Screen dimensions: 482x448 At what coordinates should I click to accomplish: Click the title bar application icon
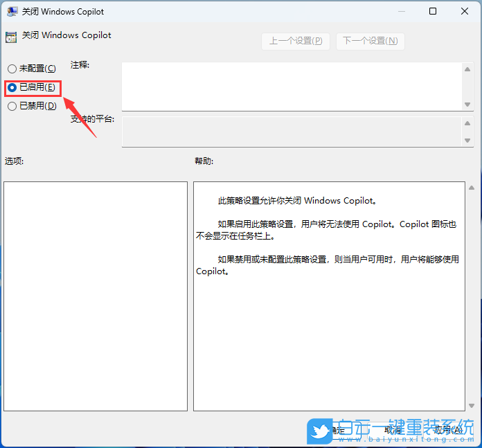(x=12, y=12)
